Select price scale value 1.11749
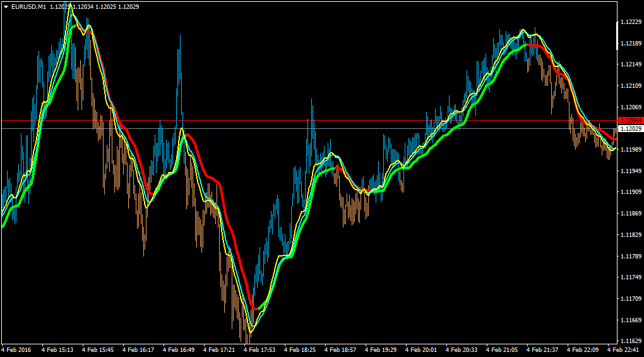The image size is (644, 357). pyautogui.click(x=631, y=277)
